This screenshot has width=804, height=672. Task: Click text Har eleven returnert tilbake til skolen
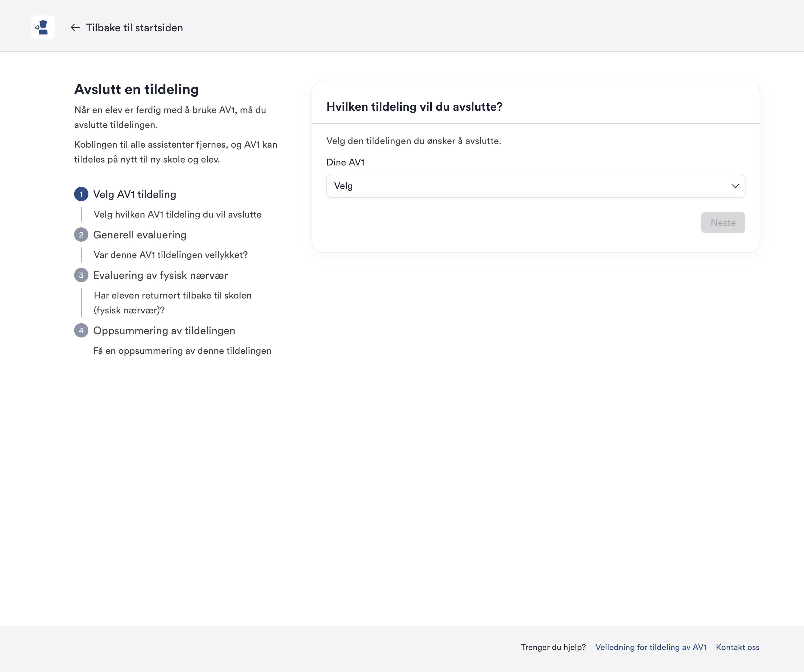(x=173, y=295)
